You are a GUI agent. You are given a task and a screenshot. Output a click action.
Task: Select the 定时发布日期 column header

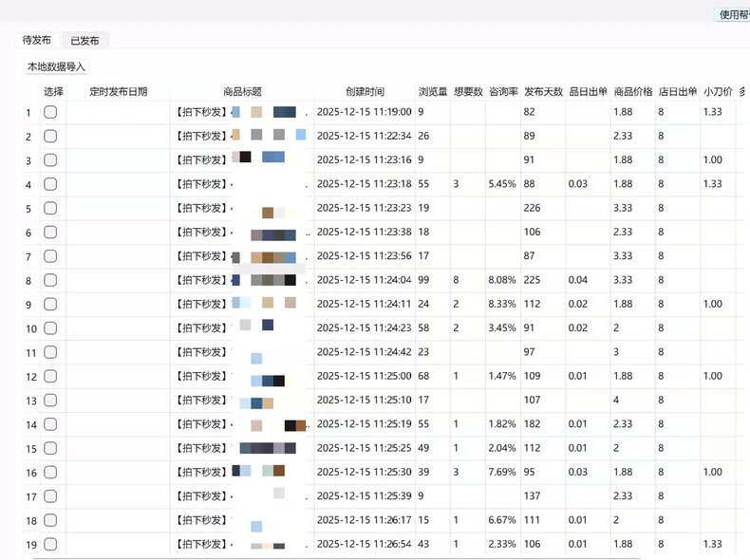[x=118, y=91]
